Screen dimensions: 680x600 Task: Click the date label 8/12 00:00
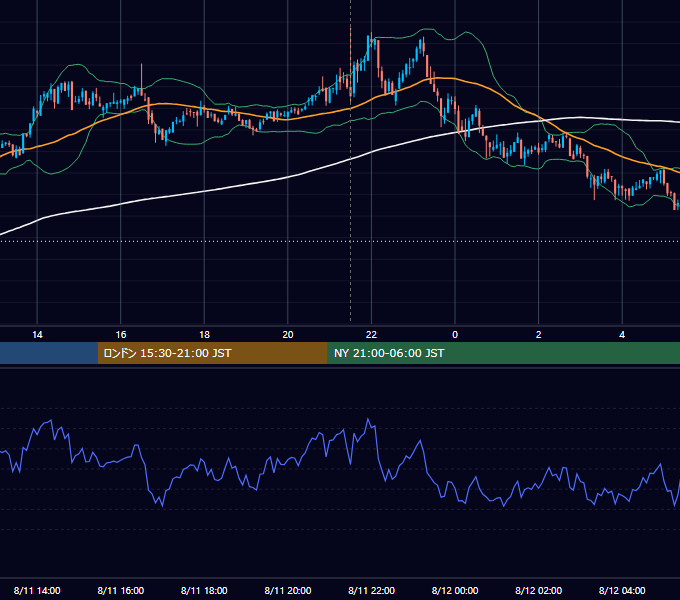[455, 590]
